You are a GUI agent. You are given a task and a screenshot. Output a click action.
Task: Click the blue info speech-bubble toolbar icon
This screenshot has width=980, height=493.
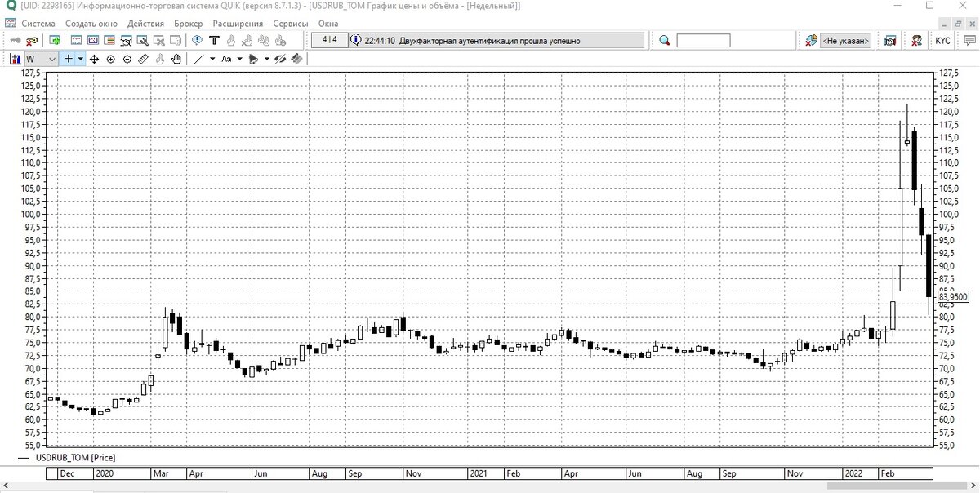(x=197, y=40)
